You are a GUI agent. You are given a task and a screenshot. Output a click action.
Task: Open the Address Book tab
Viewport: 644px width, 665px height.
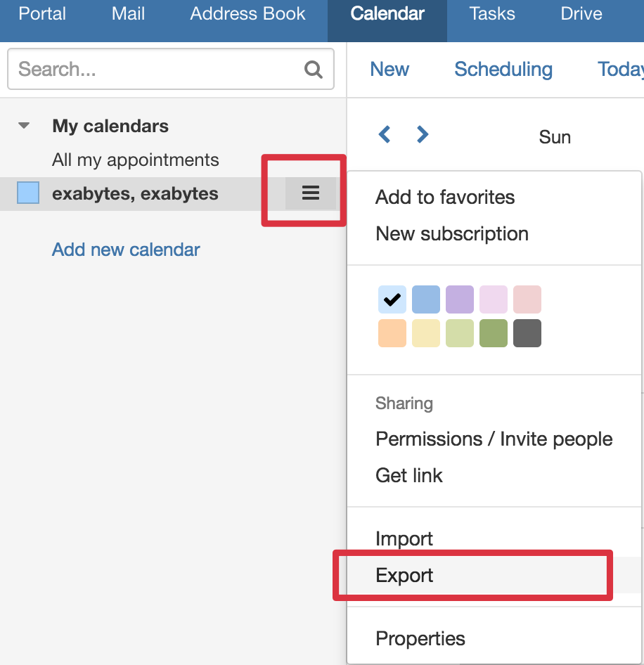click(247, 13)
